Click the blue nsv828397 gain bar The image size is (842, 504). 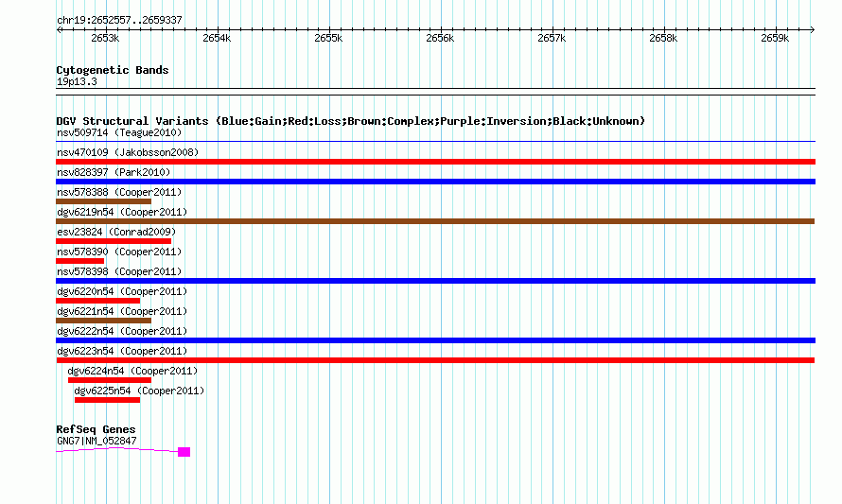pos(435,182)
